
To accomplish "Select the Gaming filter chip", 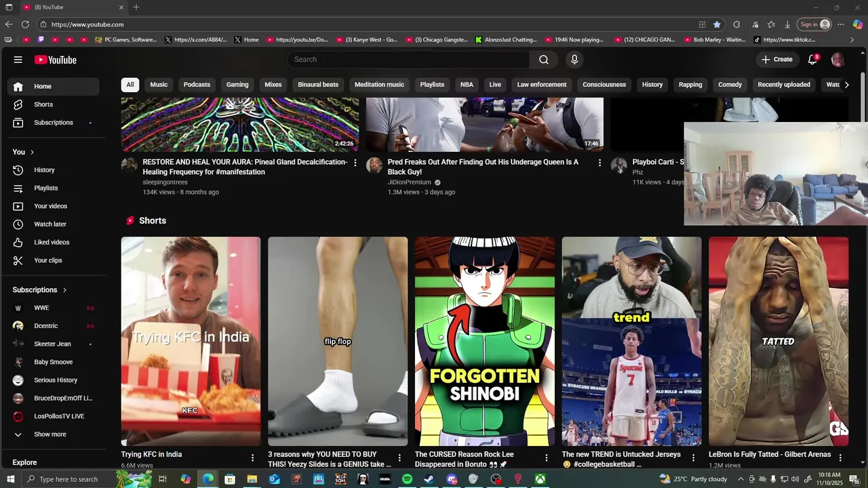I will click(x=237, y=85).
